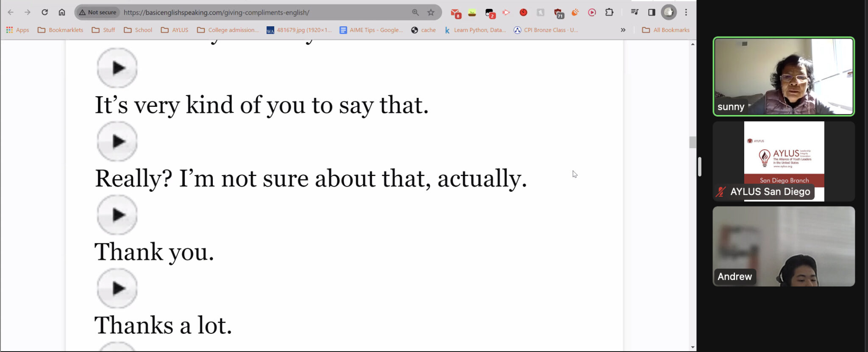Open the black extension with badge 2
Screen dimensions: 868x352
pyautogui.click(x=490, y=13)
